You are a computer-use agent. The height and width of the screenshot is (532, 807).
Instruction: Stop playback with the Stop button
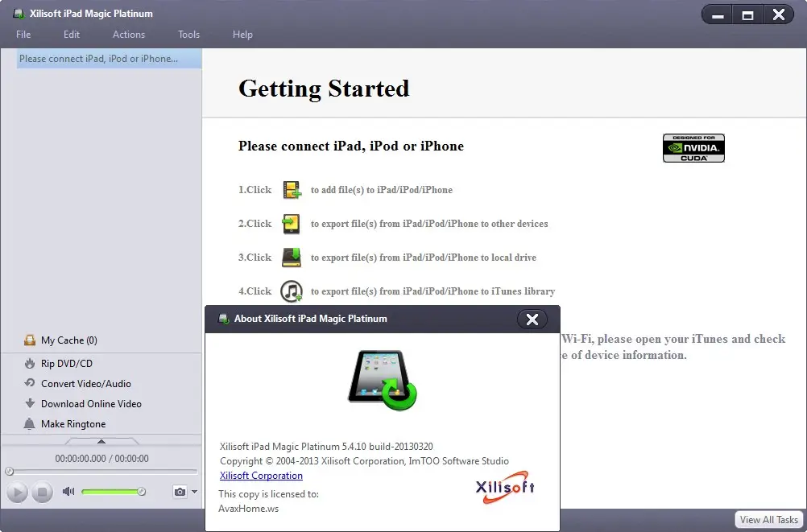point(42,493)
